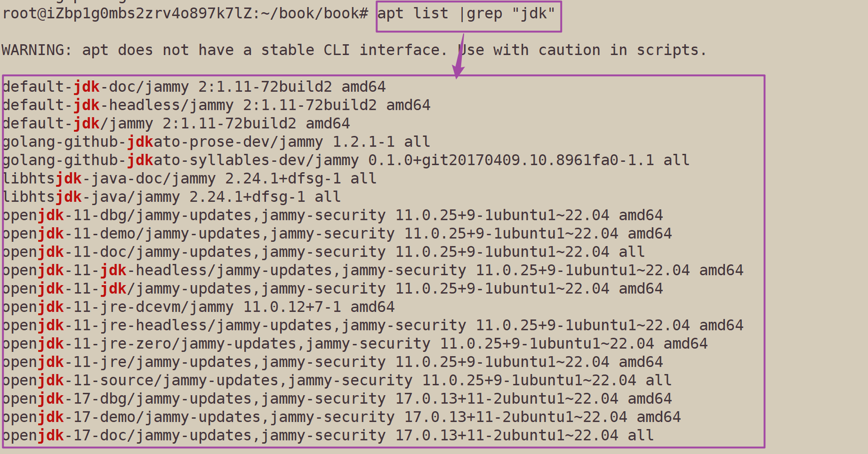
Task: Click the openjdk-11-jre-zero package line
Action: [x=355, y=344]
